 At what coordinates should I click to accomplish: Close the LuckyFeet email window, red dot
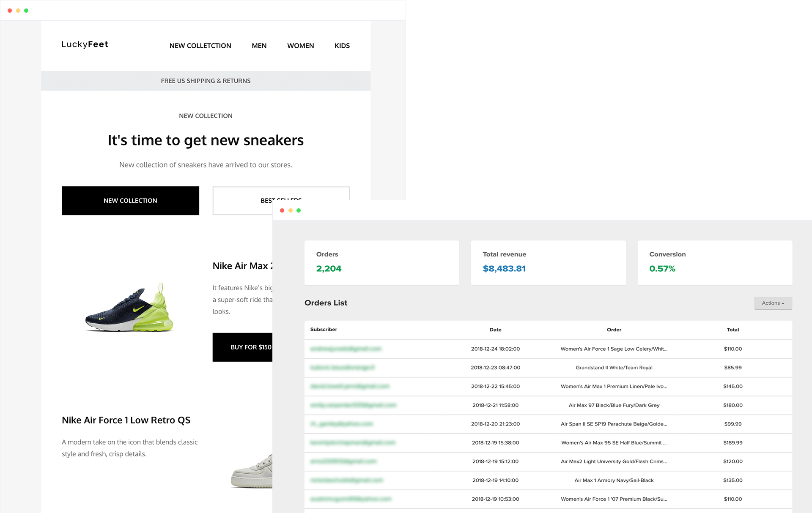click(x=10, y=11)
